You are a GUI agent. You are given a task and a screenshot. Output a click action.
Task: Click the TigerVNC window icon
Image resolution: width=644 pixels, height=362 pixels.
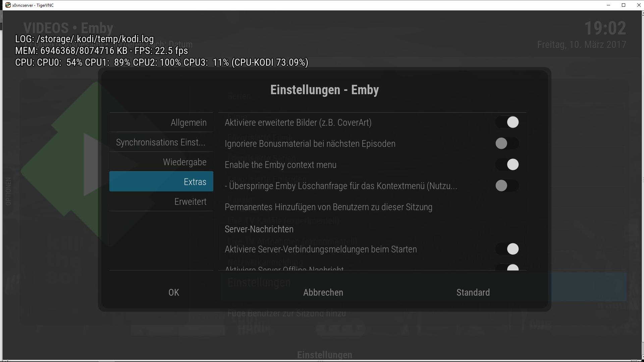click(x=8, y=5)
